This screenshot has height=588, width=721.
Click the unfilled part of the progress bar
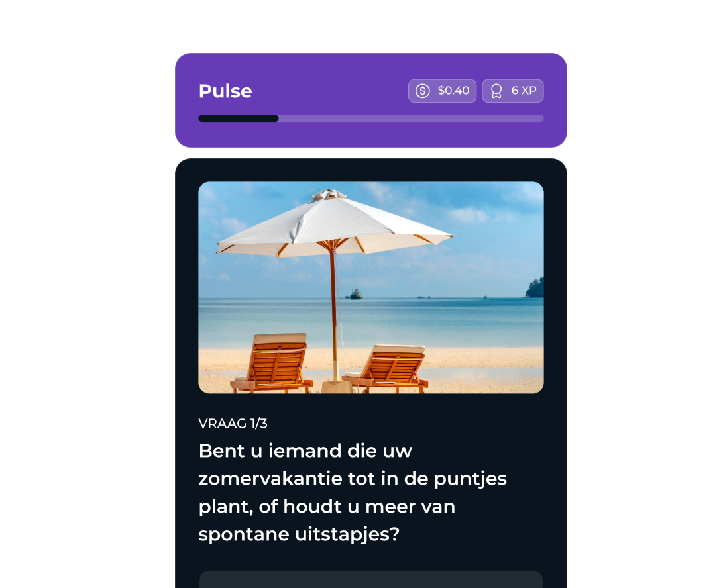[411, 119]
